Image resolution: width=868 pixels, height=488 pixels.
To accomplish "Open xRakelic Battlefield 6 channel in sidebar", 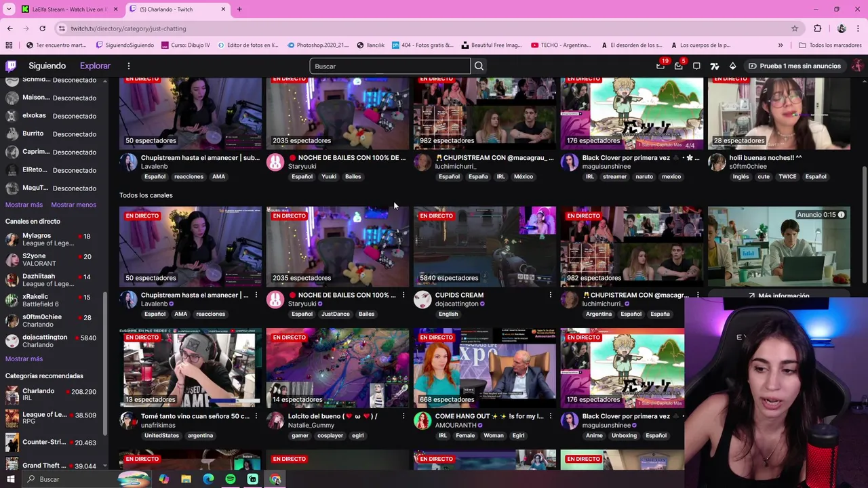I will (51, 300).
